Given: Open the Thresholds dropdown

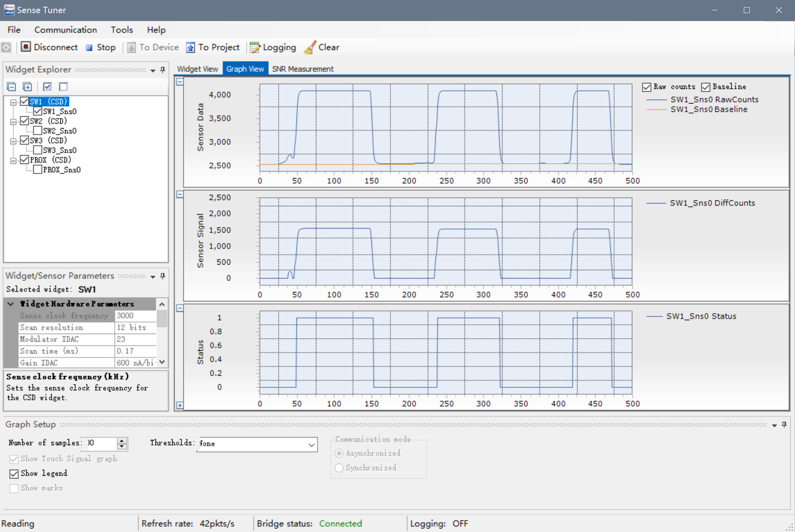Looking at the screenshot, I should tap(312, 445).
